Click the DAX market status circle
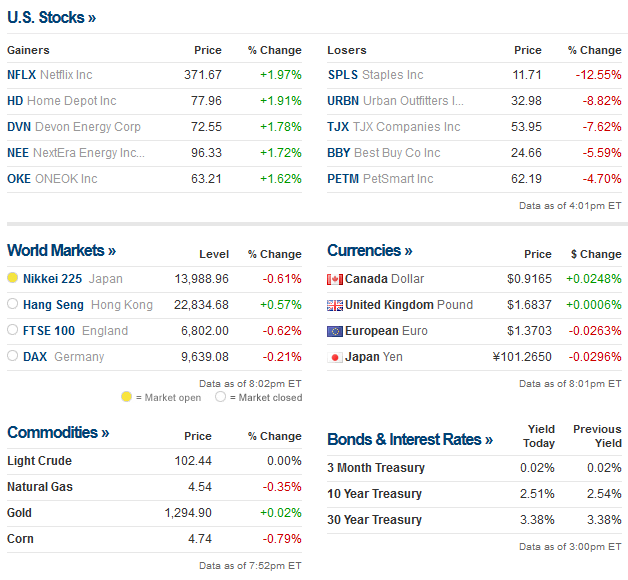Image resolution: width=628 pixels, height=580 pixels. (x=12, y=357)
